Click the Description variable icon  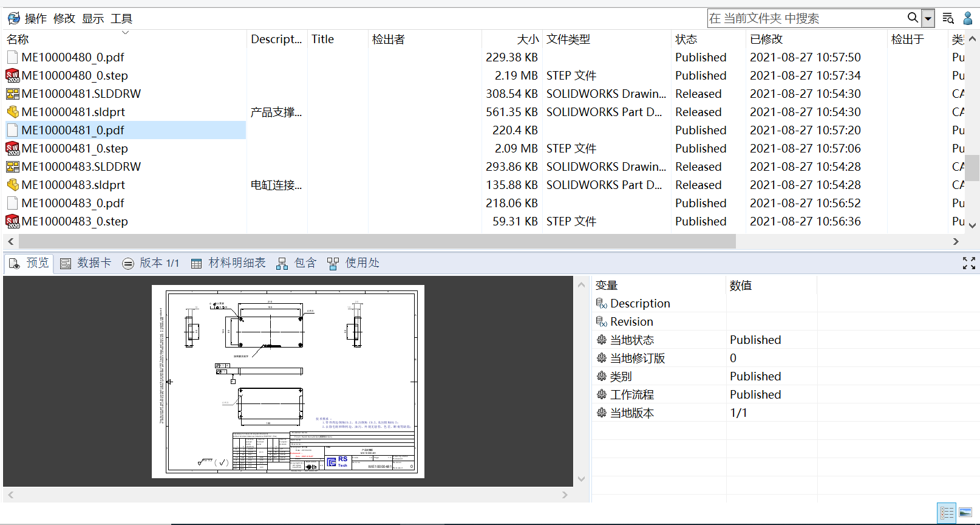pyautogui.click(x=602, y=303)
